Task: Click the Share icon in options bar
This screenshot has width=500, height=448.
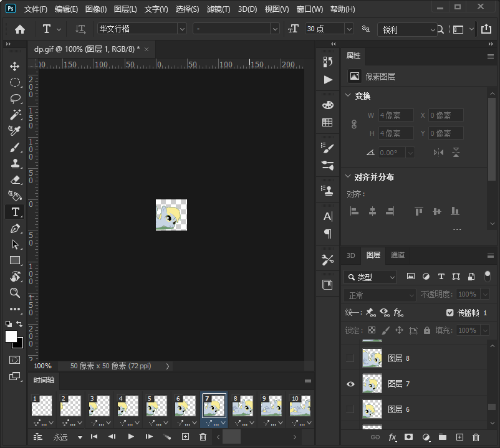Action: click(486, 29)
